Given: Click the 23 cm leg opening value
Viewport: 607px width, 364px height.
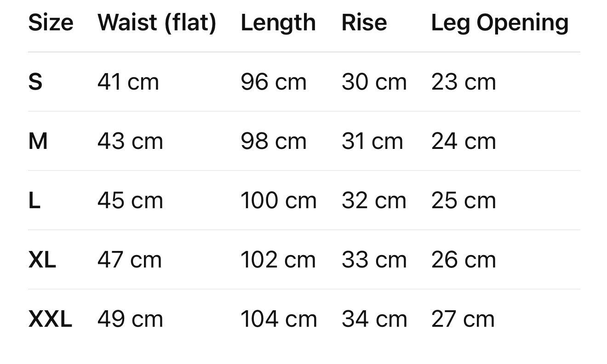Looking at the screenshot, I should (464, 82).
